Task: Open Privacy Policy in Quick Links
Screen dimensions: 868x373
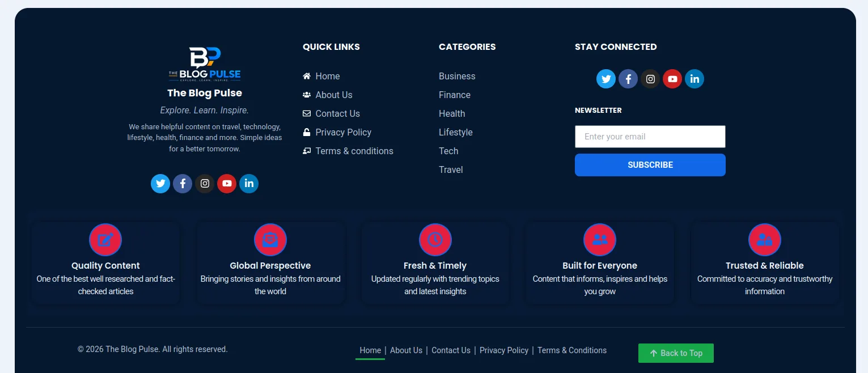Action: 337,132
